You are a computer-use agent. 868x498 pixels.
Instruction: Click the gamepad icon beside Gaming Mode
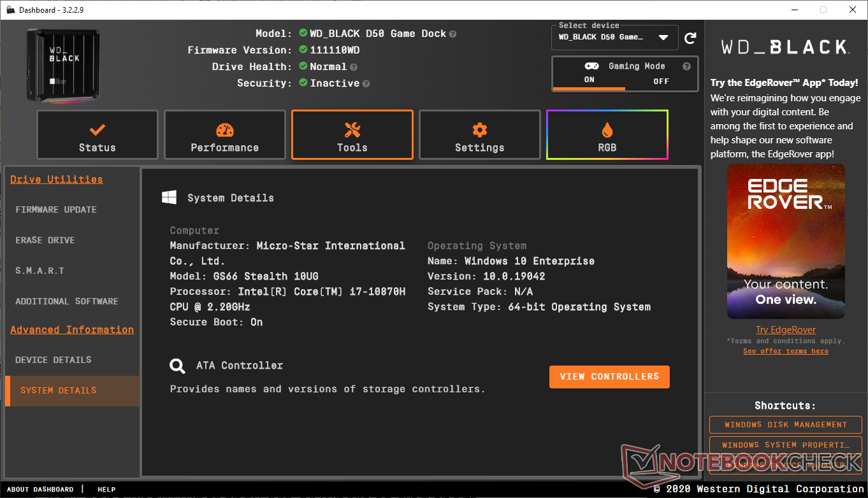tap(591, 66)
